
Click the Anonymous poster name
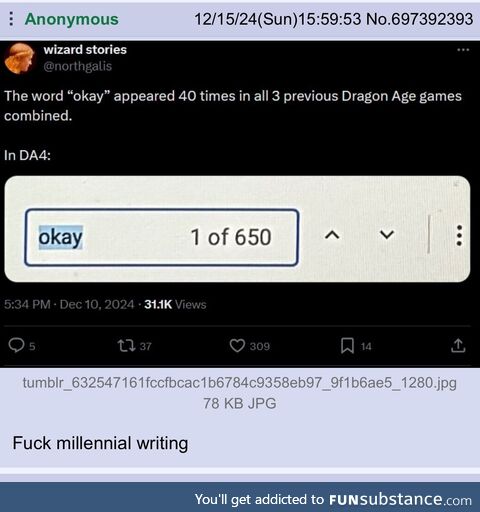click(x=72, y=19)
